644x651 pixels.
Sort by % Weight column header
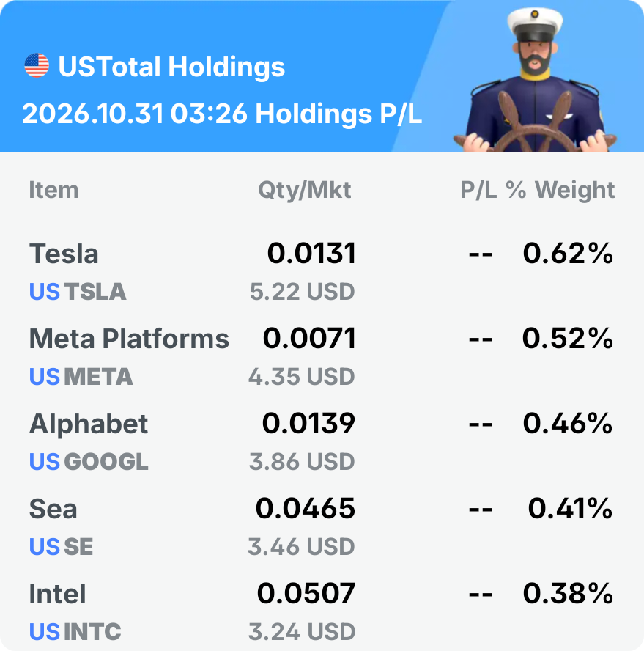coord(560,190)
